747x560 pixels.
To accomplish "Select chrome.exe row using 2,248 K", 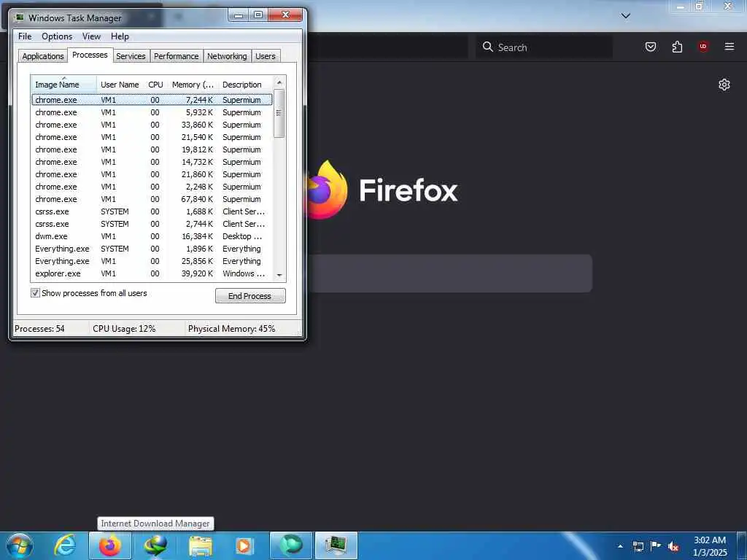I will point(152,187).
